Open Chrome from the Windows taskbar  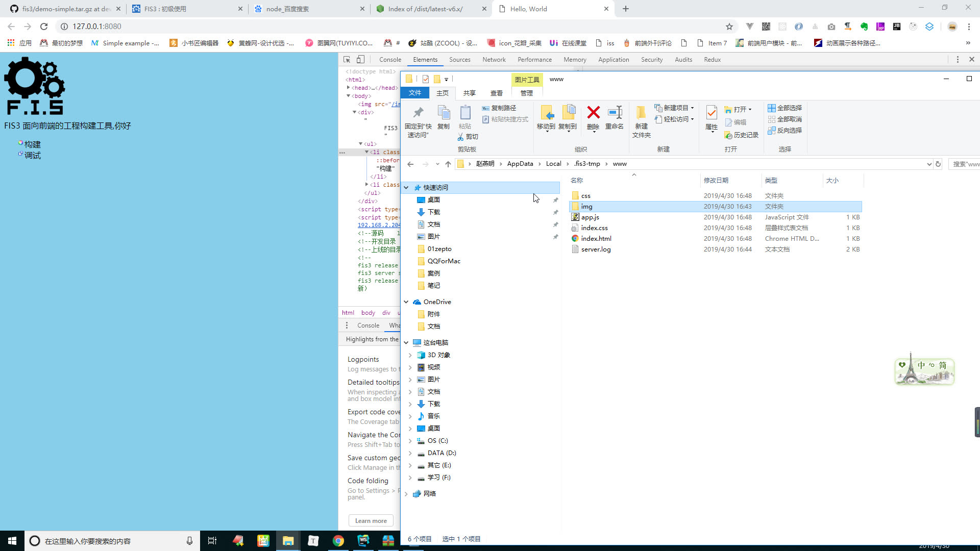pyautogui.click(x=338, y=541)
